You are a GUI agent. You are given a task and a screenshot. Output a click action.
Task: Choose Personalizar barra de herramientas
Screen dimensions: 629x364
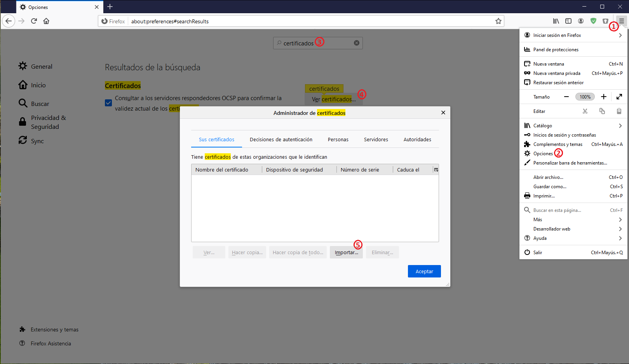coord(574,163)
